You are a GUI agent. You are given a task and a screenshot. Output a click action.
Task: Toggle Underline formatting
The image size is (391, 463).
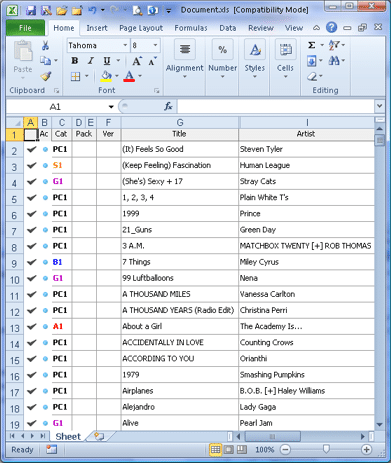point(107,61)
